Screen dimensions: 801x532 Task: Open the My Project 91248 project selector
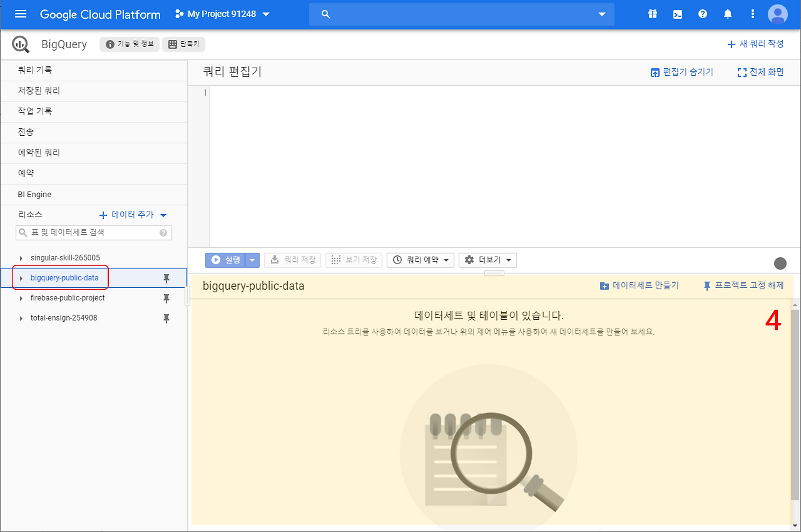coord(222,14)
